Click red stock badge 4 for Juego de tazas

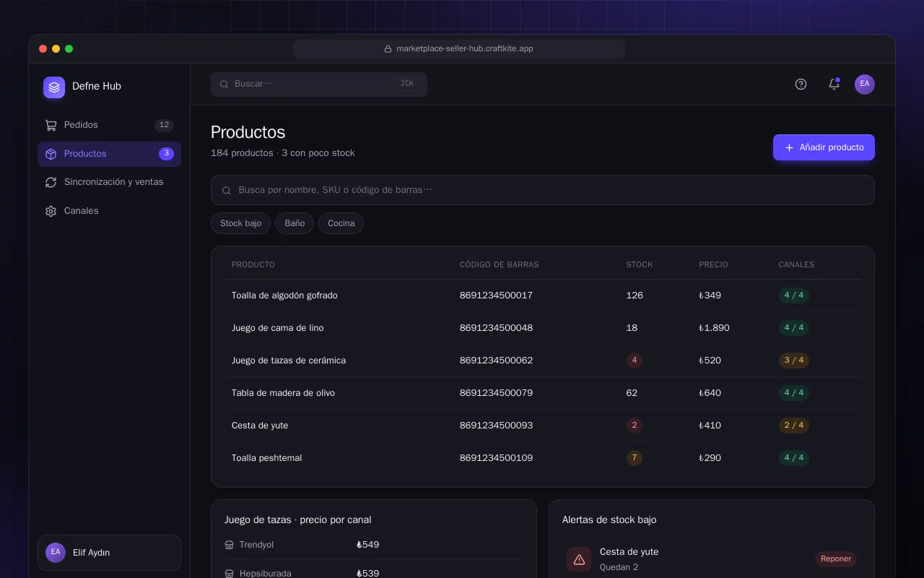(x=635, y=361)
